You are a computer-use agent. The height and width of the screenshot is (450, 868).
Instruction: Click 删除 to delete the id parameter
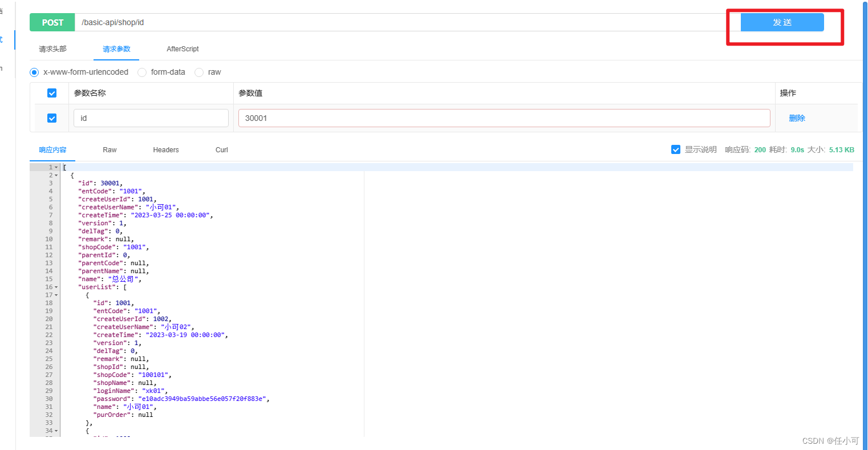pyautogui.click(x=797, y=118)
